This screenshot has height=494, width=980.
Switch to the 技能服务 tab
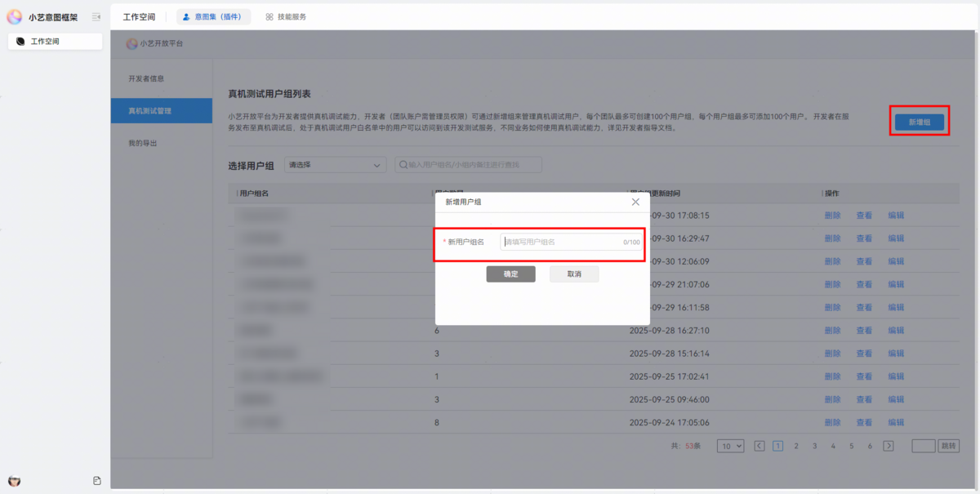point(286,16)
